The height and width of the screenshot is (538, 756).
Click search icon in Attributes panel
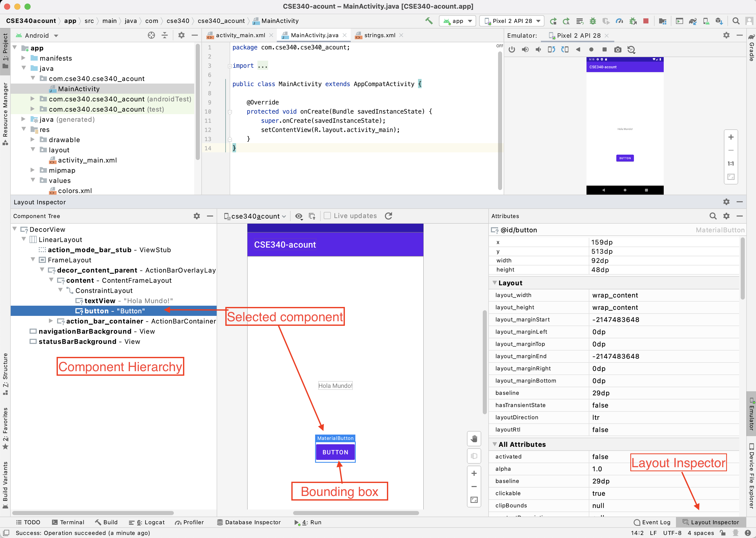[x=713, y=216]
